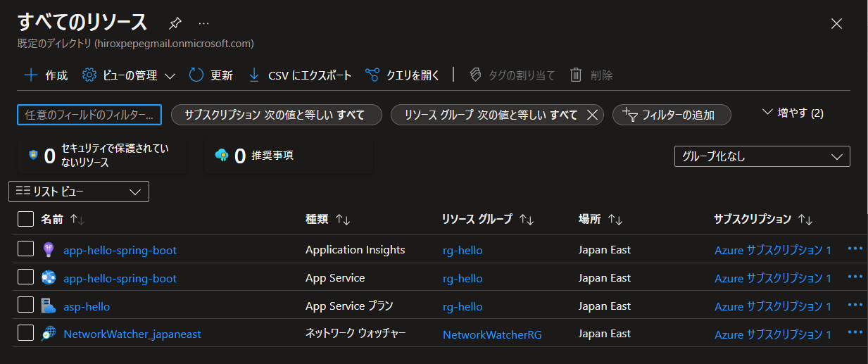
Task: Open the NetworkWatcher_japaneast link
Action: click(x=132, y=334)
